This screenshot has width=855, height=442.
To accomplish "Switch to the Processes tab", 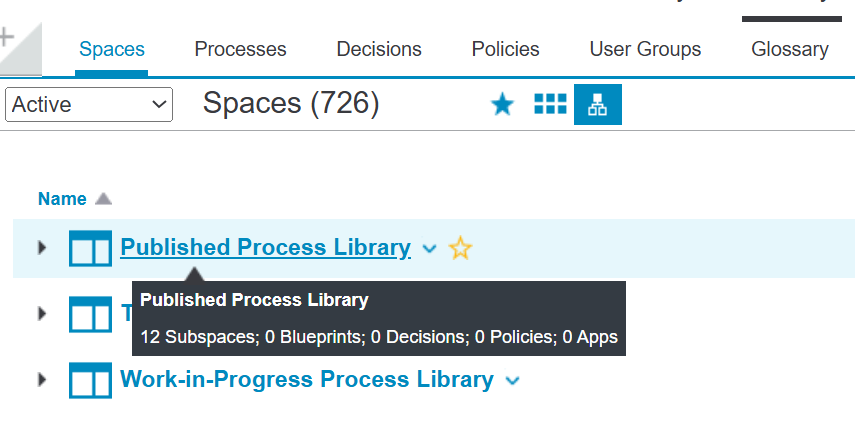I will [240, 49].
